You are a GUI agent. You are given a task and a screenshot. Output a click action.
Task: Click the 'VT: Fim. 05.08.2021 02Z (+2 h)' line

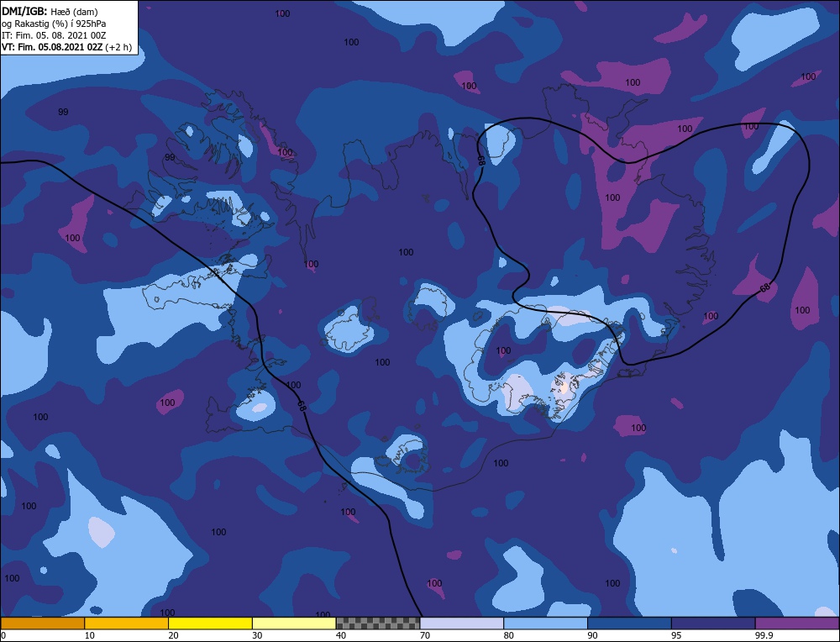click(66, 47)
